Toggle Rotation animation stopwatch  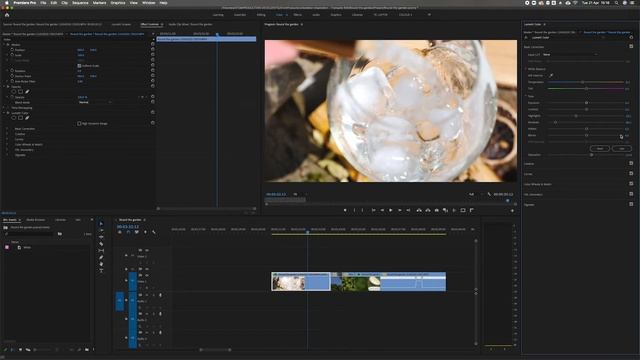tap(12, 71)
